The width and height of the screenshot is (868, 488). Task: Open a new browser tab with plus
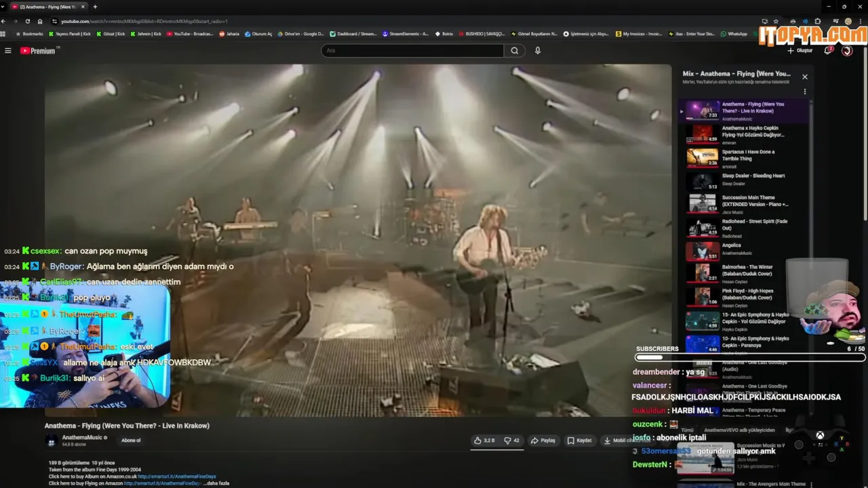pos(95,7)
